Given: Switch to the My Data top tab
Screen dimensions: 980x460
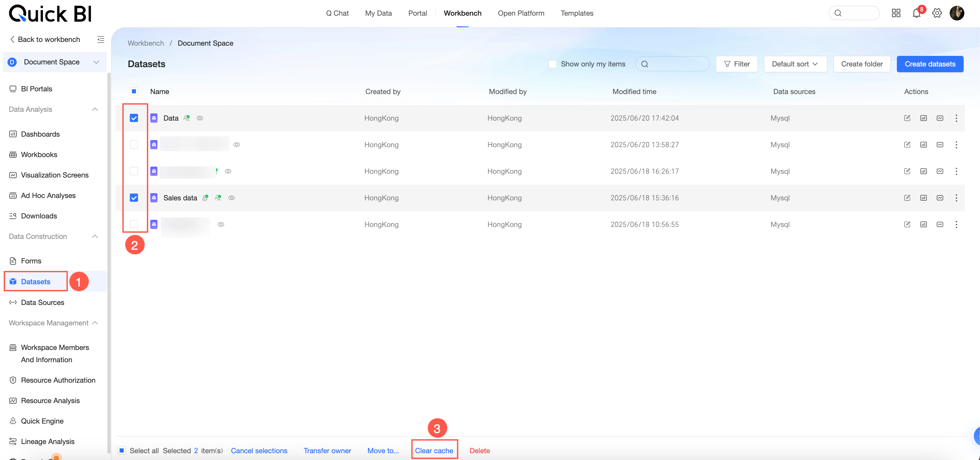Looking at the screenshot, I should pyautogui.click(x=378, y=13).
